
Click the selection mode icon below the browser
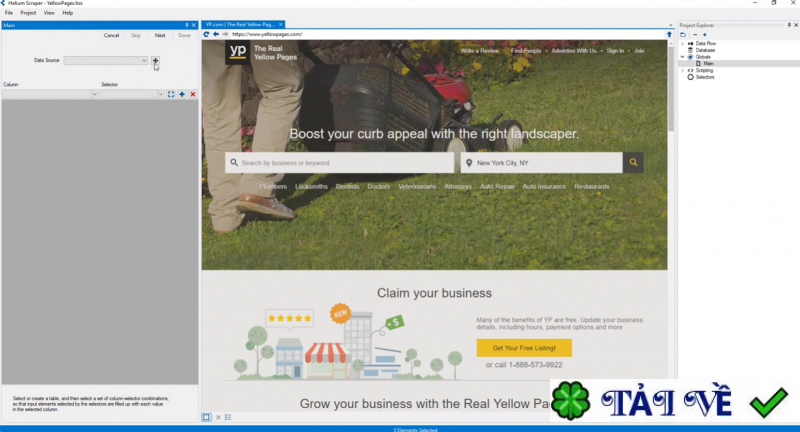tap(207, 417)
